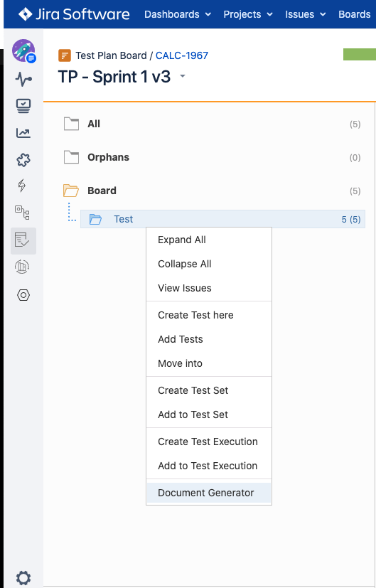Select the test plan board checklist icon
The width and height of the screenshot is (376, 588).
[x=23, y=241]
